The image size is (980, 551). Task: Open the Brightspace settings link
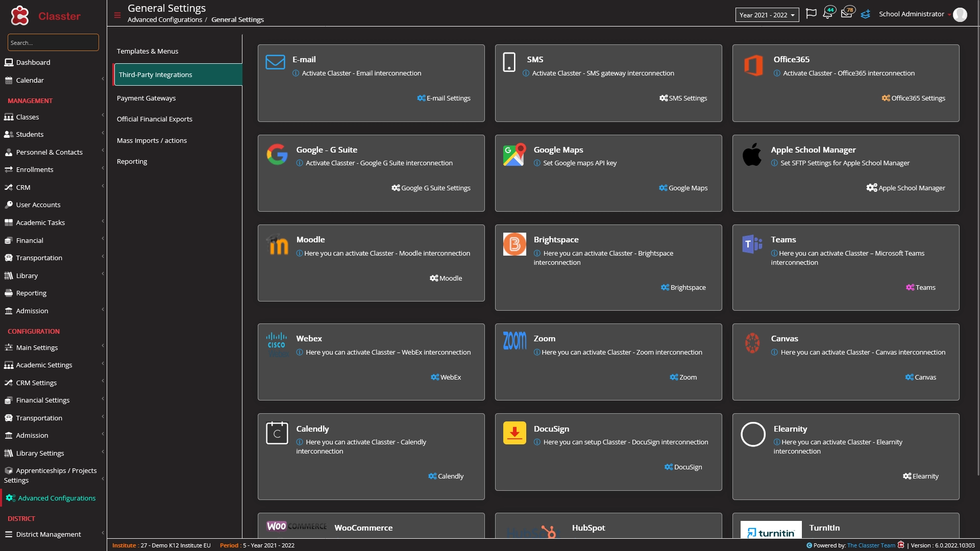coord(683,287)
